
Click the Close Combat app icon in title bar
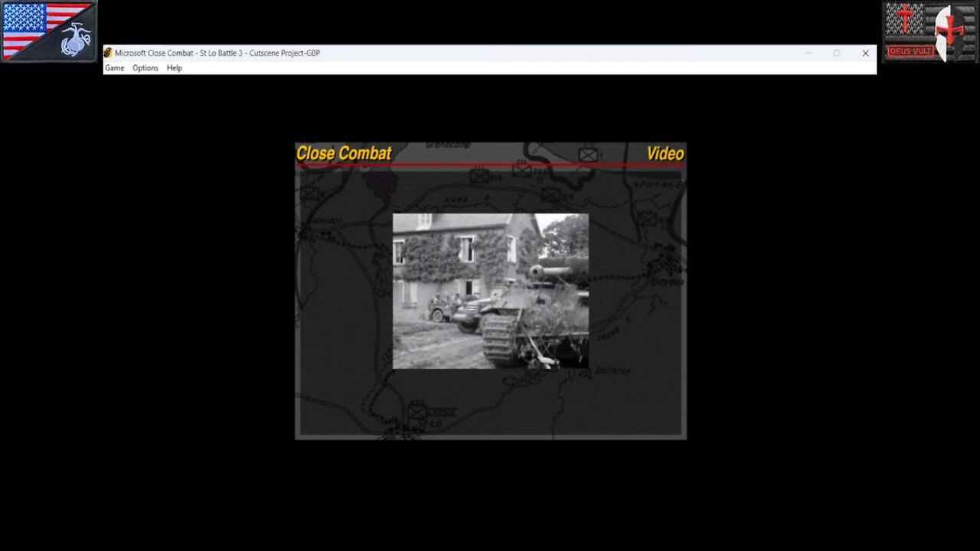tap(108, 53)
